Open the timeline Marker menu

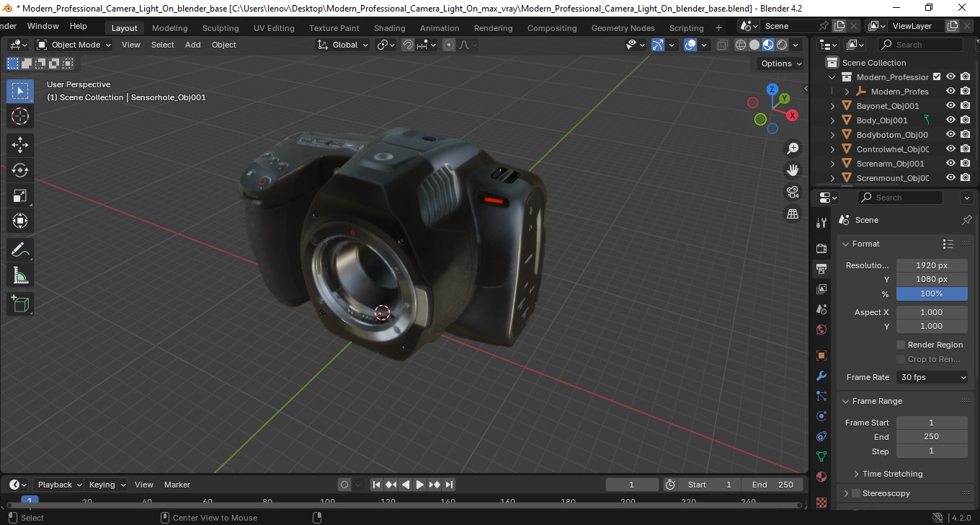click(x=177, y=485)
